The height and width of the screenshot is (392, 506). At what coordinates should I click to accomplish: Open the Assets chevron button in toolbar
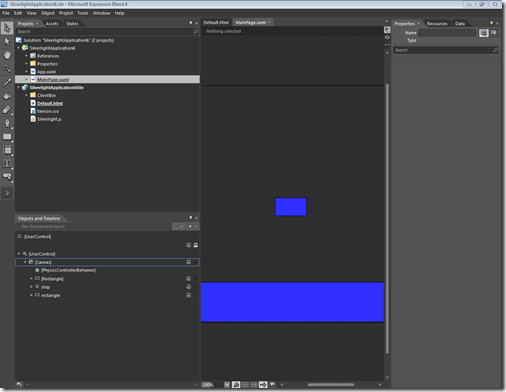coord(7,193)
